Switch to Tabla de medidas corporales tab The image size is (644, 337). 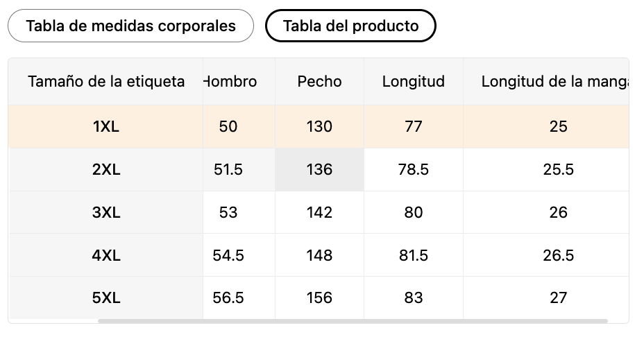(130, 26)
